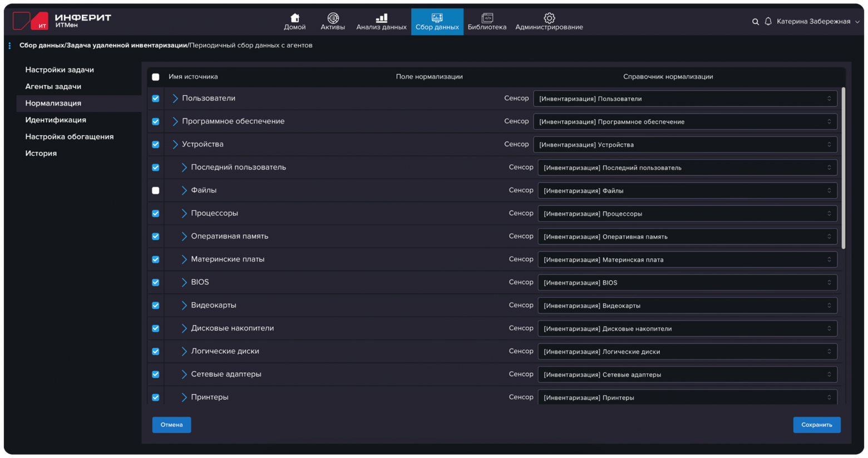Expand Последний пользователь chevron

184,168
